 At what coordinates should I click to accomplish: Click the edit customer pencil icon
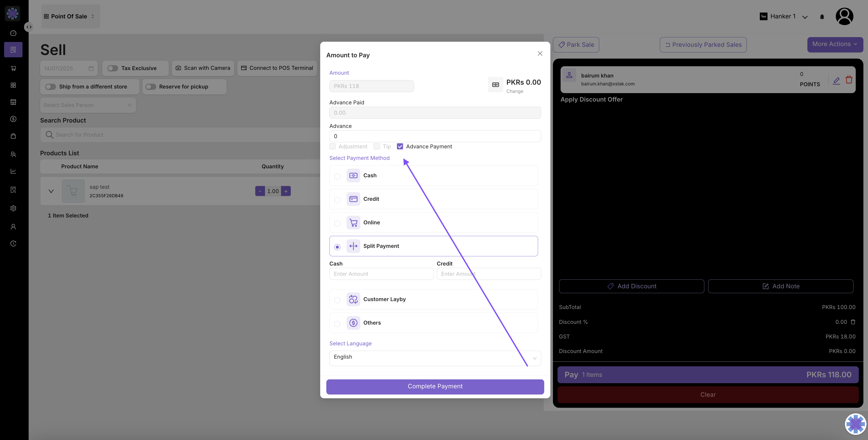pyautogui.click(x=836, y=80)
